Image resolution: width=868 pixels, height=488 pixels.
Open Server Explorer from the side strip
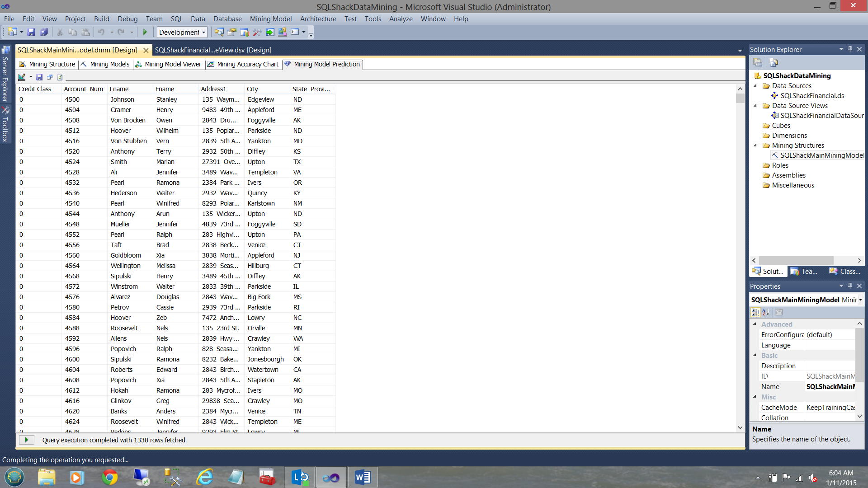5,75
